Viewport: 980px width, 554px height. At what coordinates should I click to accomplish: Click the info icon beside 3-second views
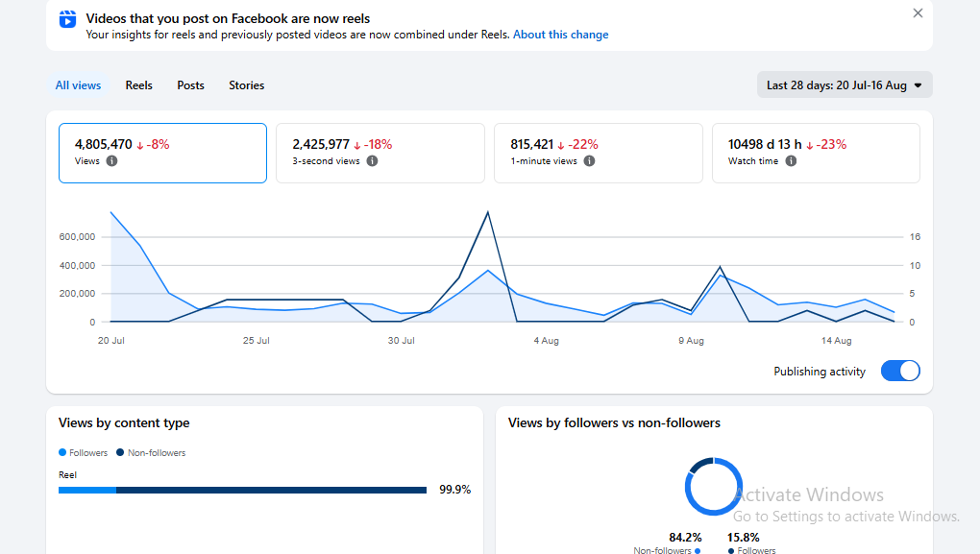tap(372, 161)
